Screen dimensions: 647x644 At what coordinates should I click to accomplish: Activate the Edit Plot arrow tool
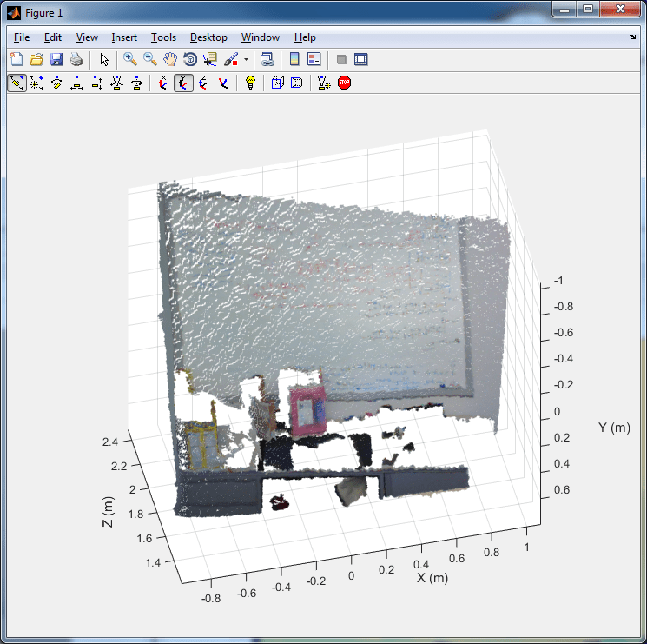click(x=104, y=59)
